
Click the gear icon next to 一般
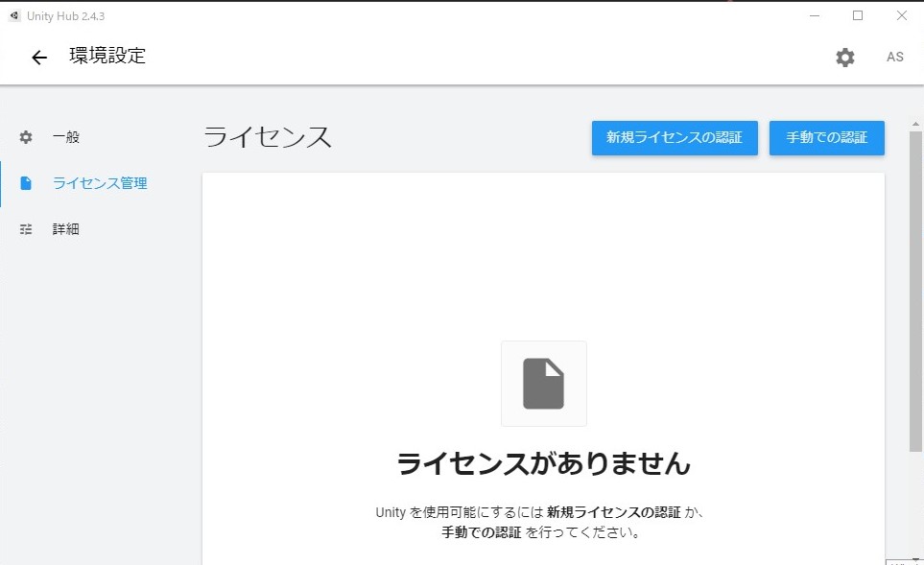pyautogui.click(x=25, y=136)
